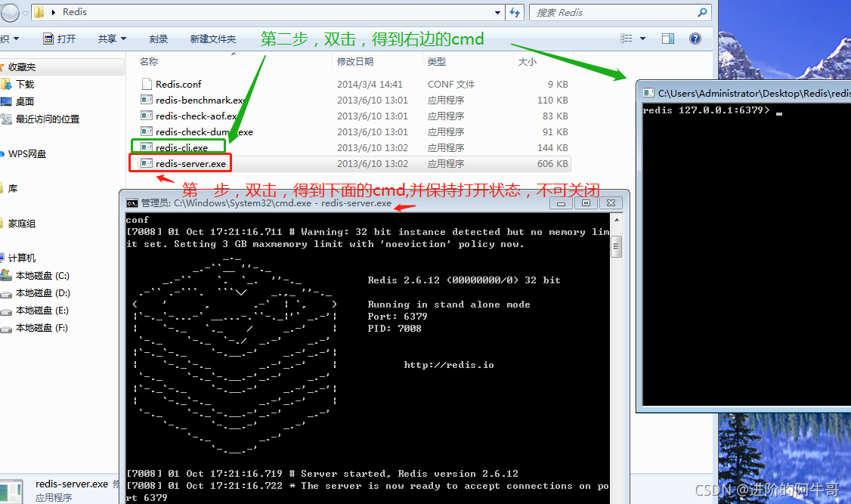
Task: Open the address bar history dropdown
Action: pyautogui.click(x=498, y=12)
